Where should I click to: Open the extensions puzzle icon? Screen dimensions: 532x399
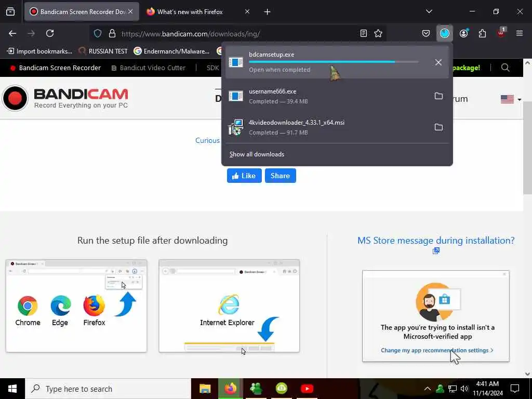[x=482, y=33]
